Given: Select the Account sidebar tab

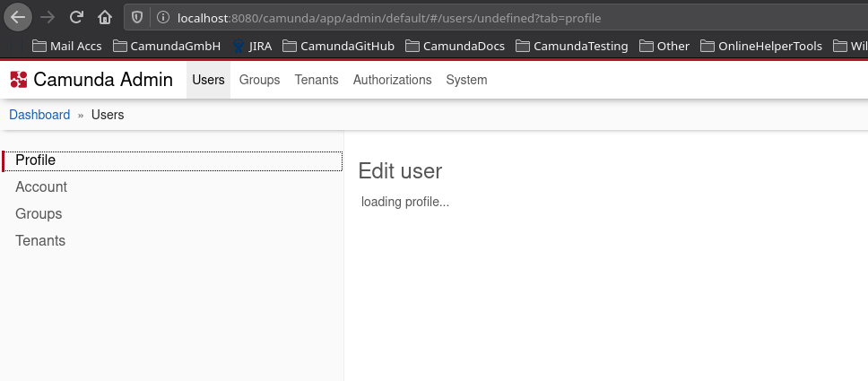Looking at the screenshot, I should pos(41,187).
